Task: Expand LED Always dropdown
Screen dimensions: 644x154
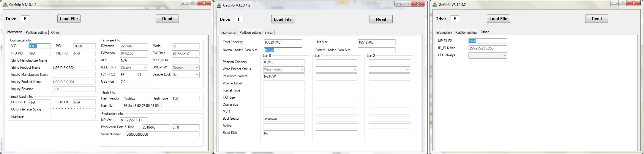Action: tap(488, 55)
